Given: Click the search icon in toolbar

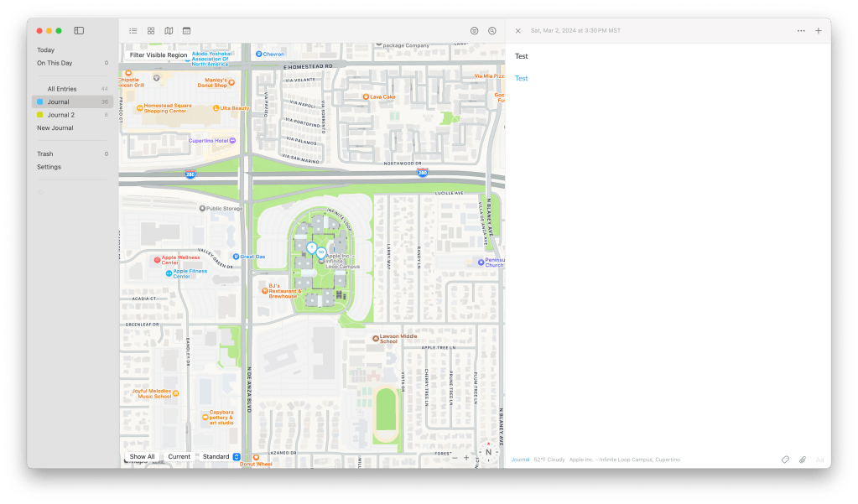Looking at the screenshot, I should click(492, 31).
